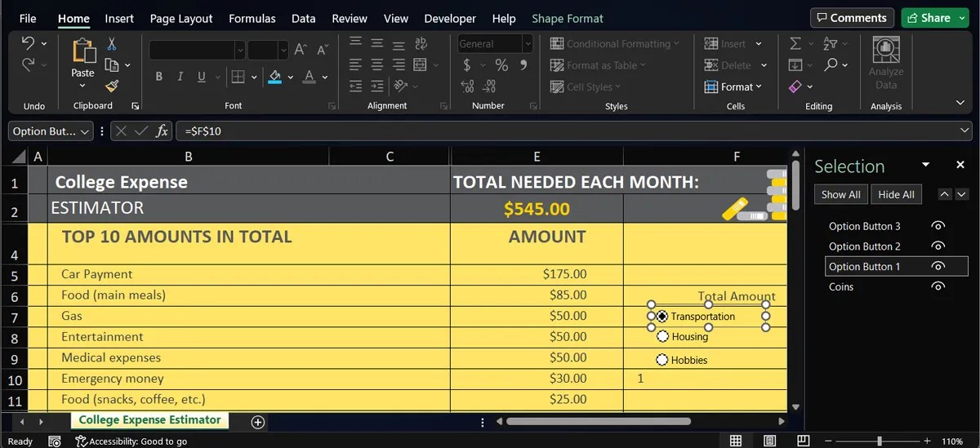Click the Sort and Filter icon
The height and width of the screenshot is (448, 980).
[831, 43]
